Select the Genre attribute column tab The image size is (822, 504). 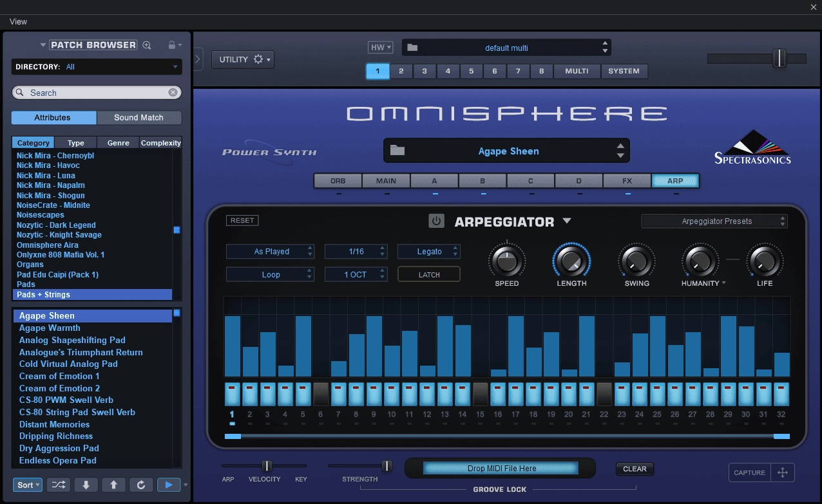(x=118, y=143)
